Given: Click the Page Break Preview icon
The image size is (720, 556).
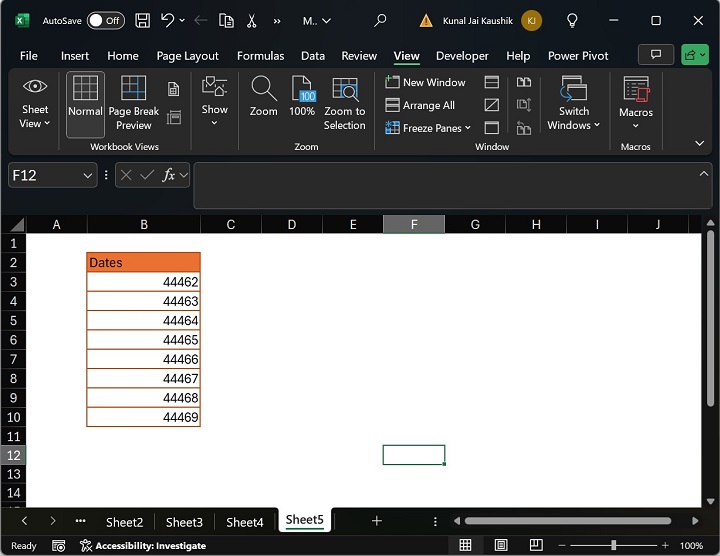Looking at the screenshot, I should [133, 90].
